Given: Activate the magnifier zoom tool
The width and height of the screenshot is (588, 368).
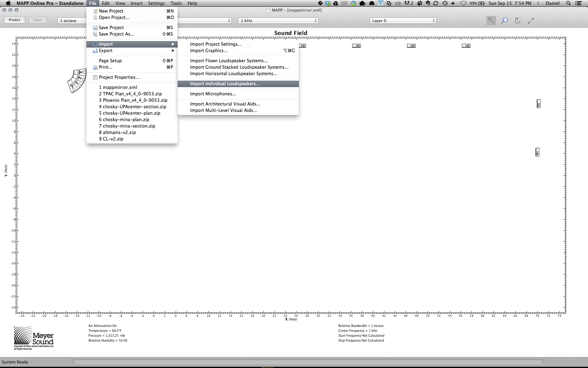Looking at the screenshot, I should tap(504, 21).
